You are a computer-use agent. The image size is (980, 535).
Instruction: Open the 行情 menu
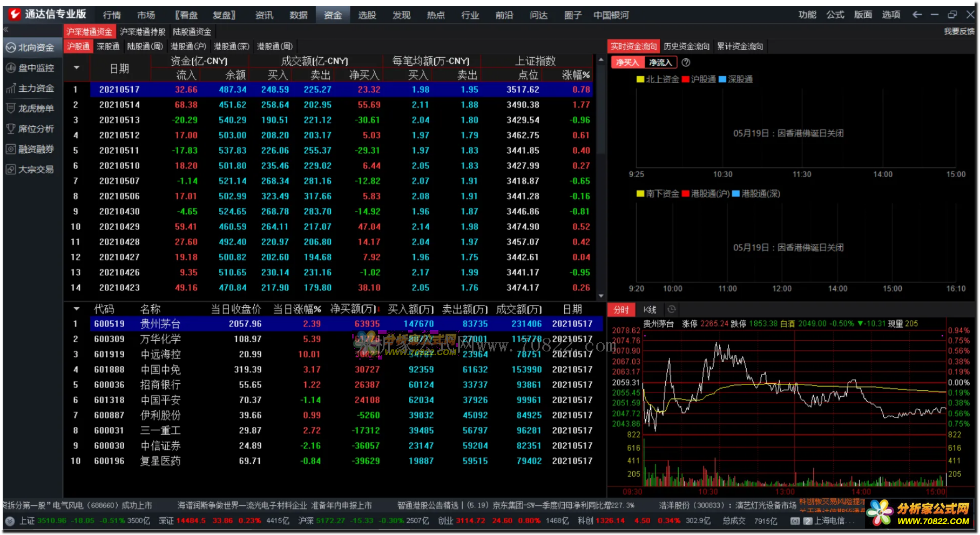(x=112, y=15)
